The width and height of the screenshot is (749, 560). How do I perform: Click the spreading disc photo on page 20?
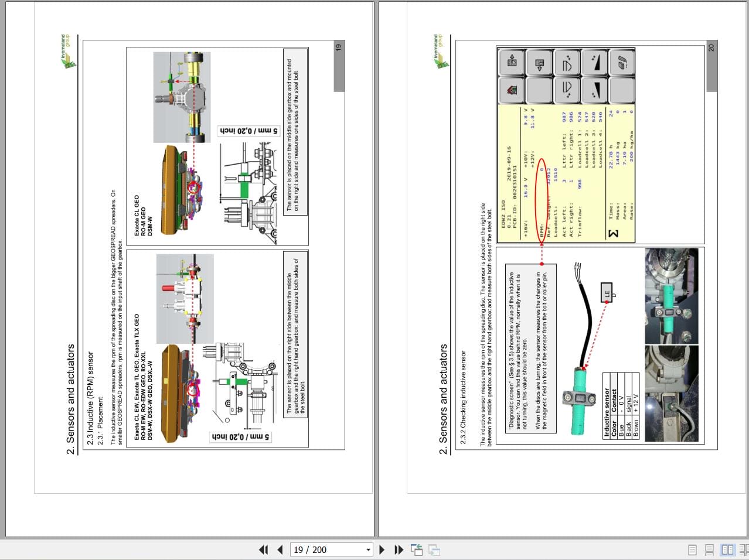click(671, 296)
